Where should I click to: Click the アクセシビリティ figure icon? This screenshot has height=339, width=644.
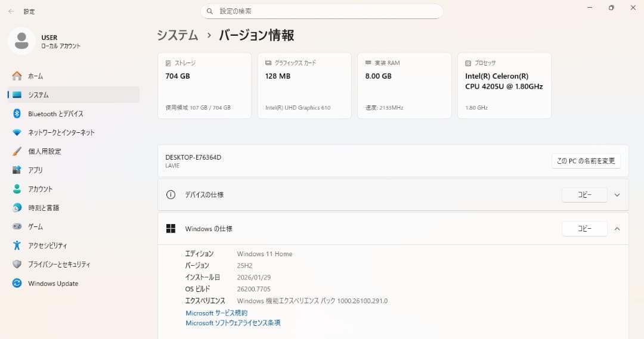[x=17, y=245]
